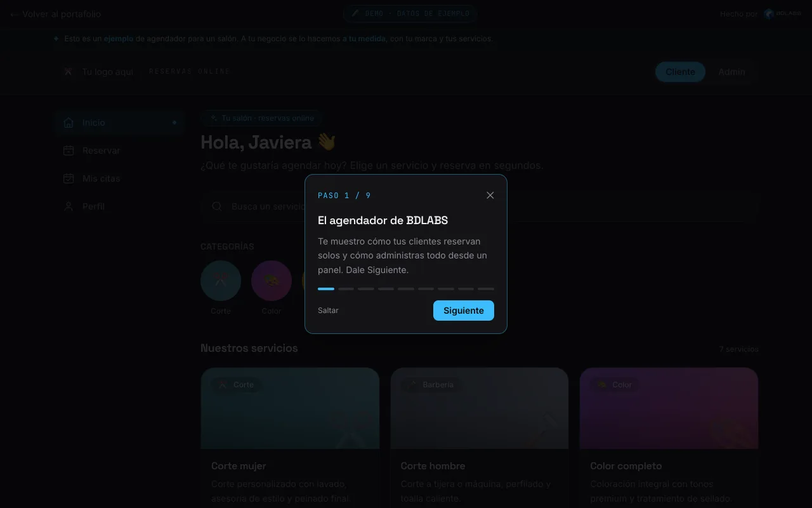The width and height of the screenshot is (812, 508).
Task: Open the Color completo service card image
Action: 669,408
